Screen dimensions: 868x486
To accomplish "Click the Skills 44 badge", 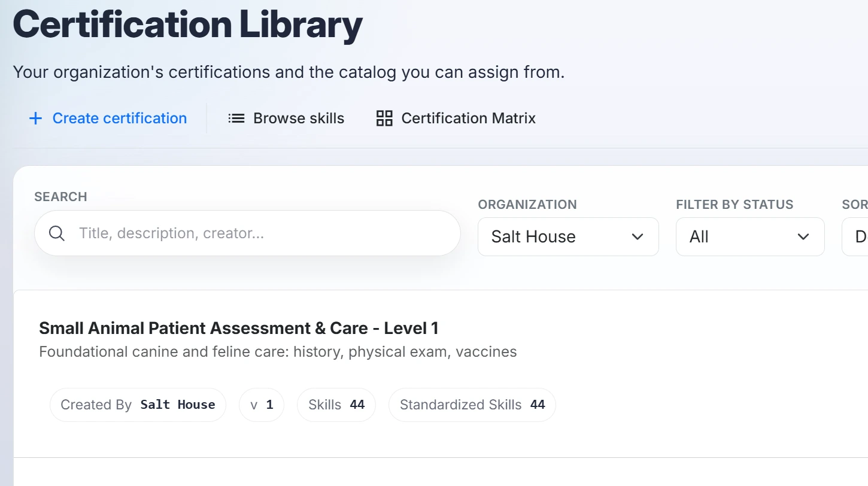I will 336,405.
